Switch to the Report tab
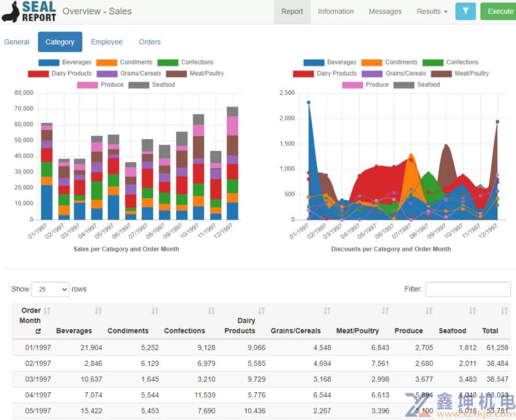The width and height of the screenshot is (516, 420). (292, 11)
